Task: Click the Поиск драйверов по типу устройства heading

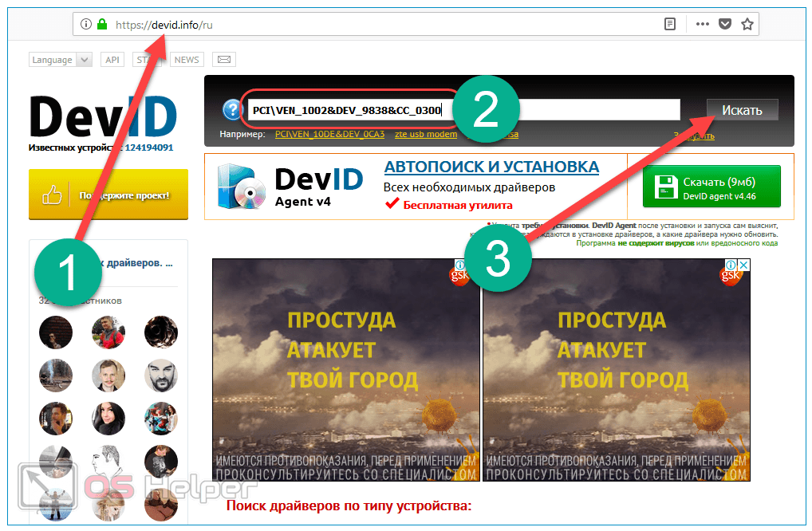Action: coord(349,505)
